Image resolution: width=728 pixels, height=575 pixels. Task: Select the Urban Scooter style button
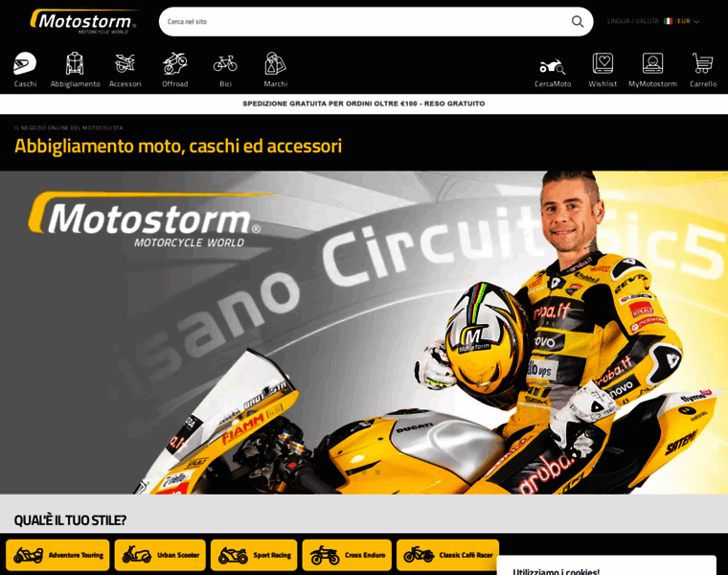tap(160, 555)
